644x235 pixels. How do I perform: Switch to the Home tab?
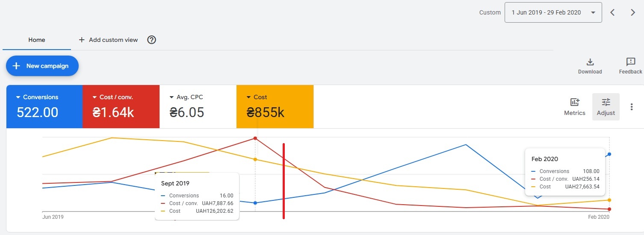pos(37,40)
